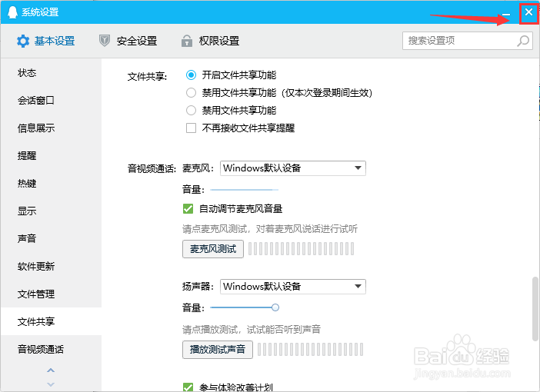Viewport: 540px width, 392px height.
Task: Click the QQ penguin logo icon
Action: [x=13, y=12]
